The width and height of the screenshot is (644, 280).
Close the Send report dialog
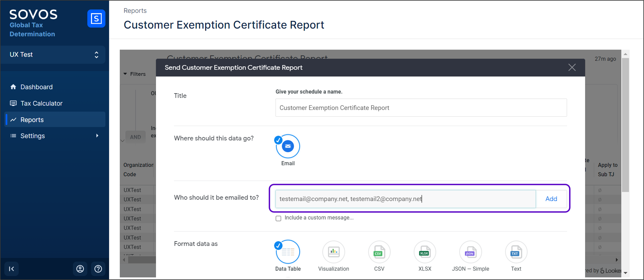click(572, 67)
